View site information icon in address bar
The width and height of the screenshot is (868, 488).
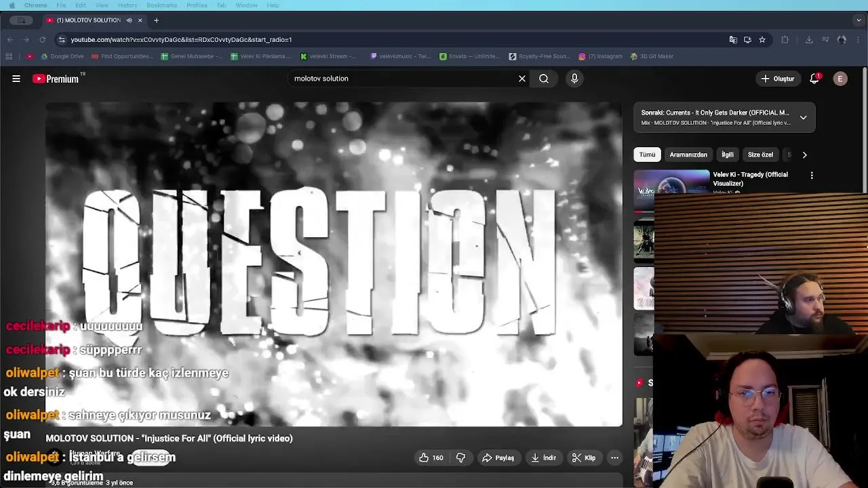(x=62, y=39)
